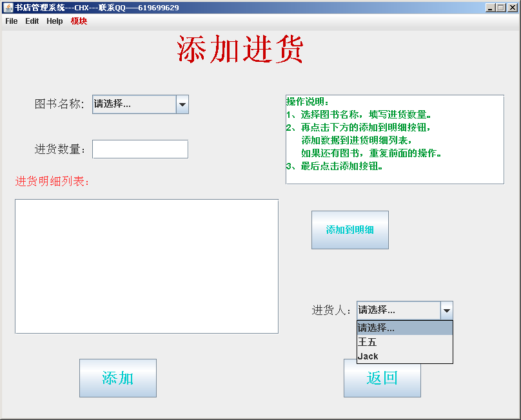Choose 王五 from the 进货人 list

[x=405, y=342]
